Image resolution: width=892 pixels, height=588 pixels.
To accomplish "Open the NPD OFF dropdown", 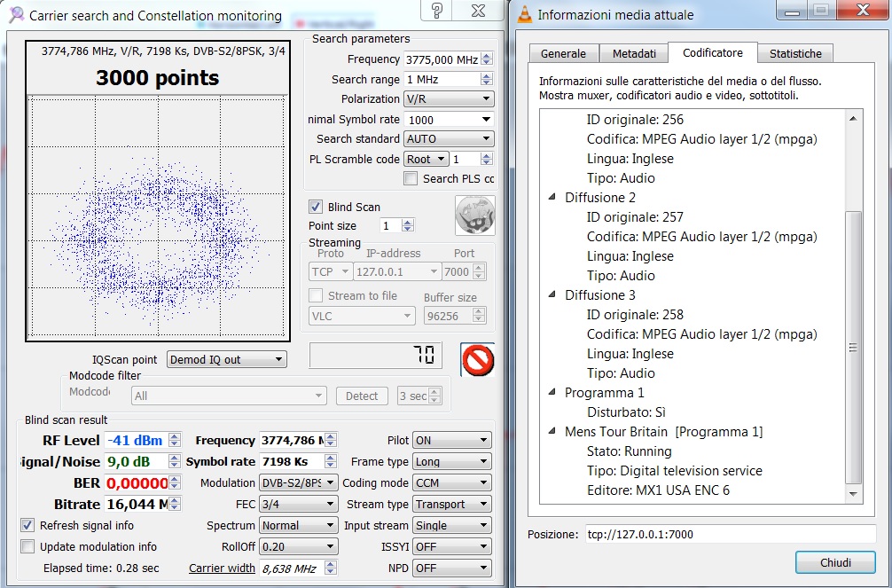I will click(x=451, y=568).
